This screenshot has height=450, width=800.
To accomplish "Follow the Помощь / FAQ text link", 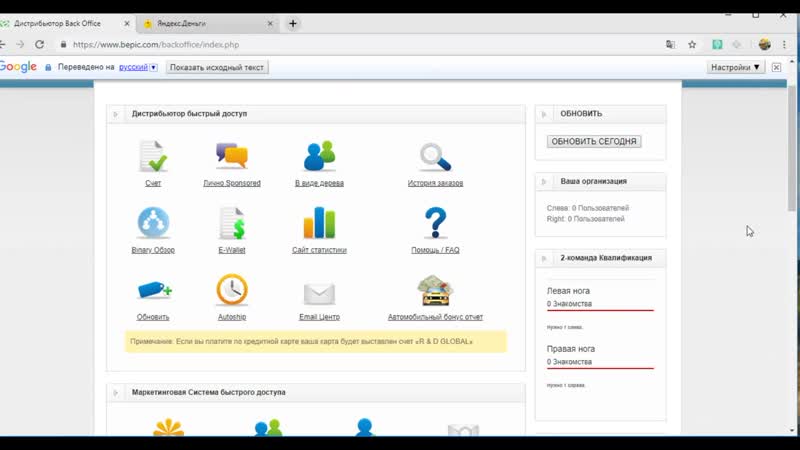I will (435, 250).
